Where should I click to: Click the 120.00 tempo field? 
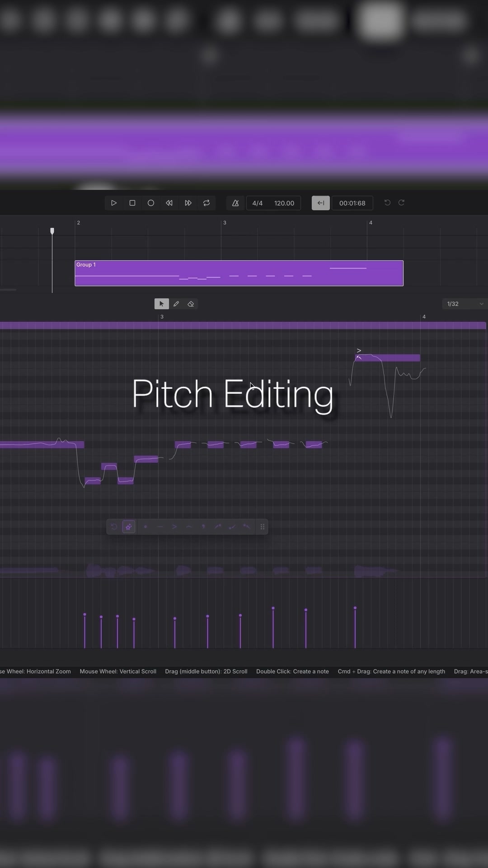click(x=284, y=203)
